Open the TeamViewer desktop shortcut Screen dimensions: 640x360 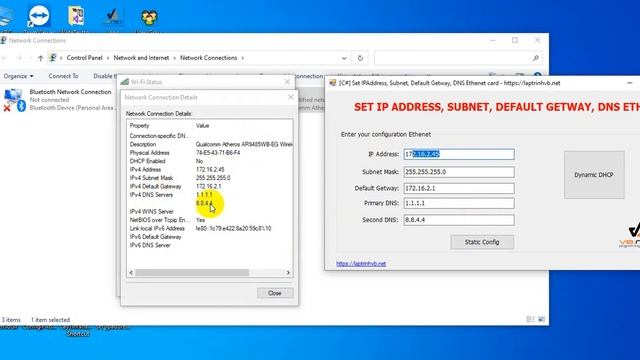39,16
